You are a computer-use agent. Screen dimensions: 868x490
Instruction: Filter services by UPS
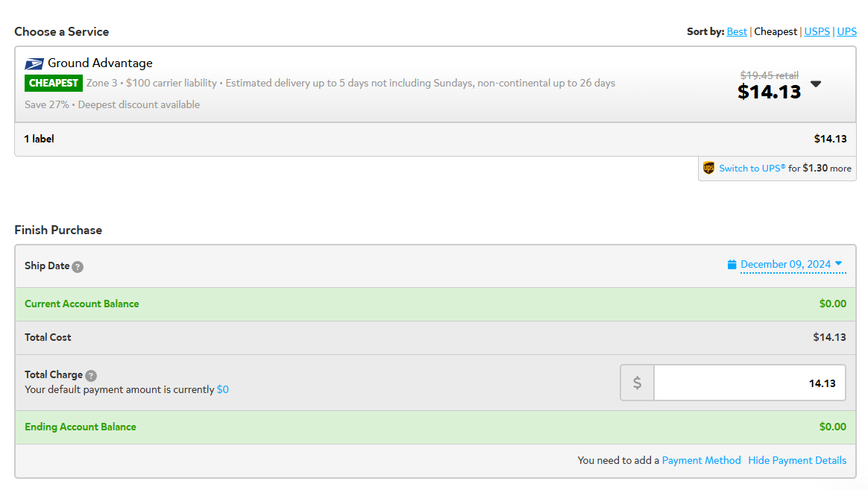click(x=847, y=31)
